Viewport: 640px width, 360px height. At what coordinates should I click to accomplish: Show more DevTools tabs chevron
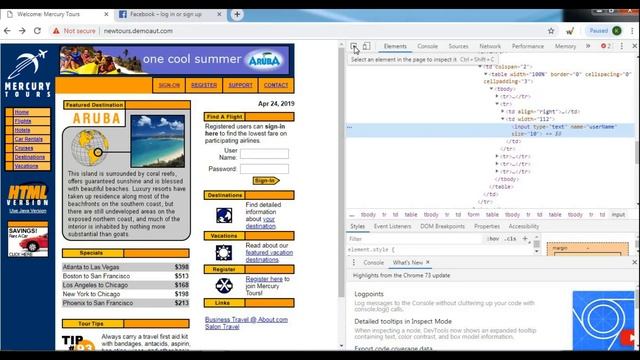pos(588,46)
